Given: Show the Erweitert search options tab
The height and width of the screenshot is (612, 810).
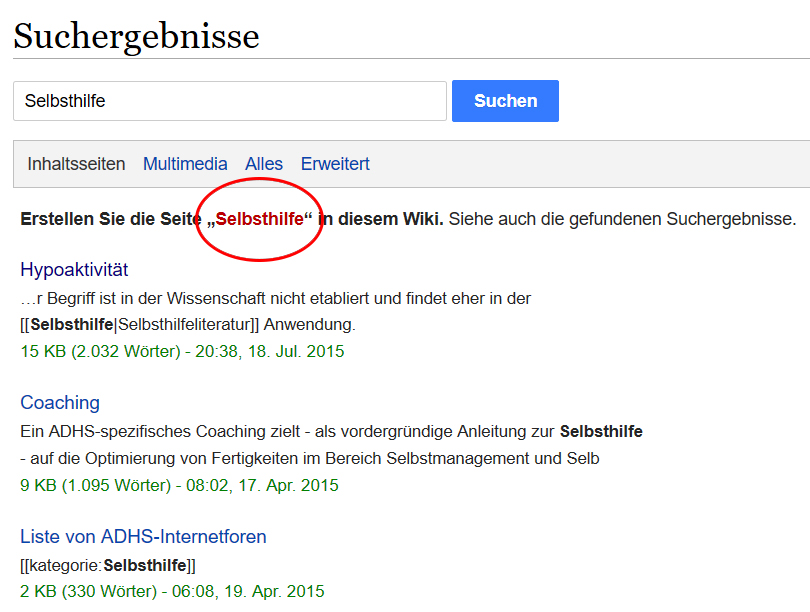Looking at the screenshot, I should click(335, 164).
